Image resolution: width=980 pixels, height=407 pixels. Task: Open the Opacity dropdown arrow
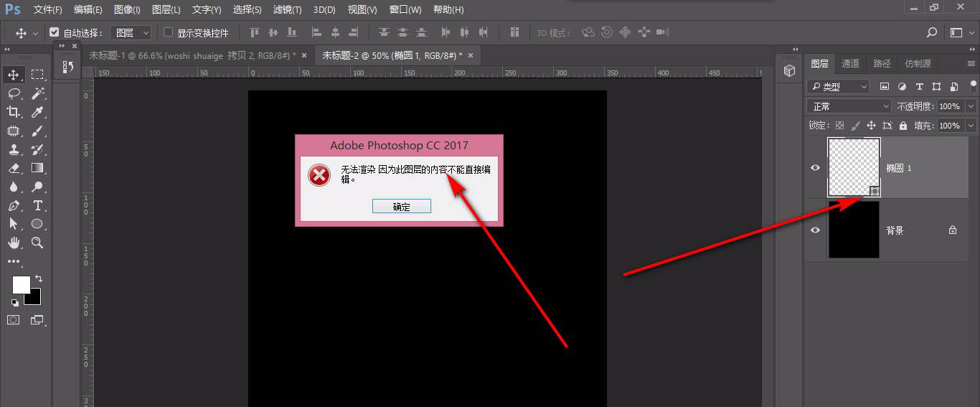pos(971,106)
